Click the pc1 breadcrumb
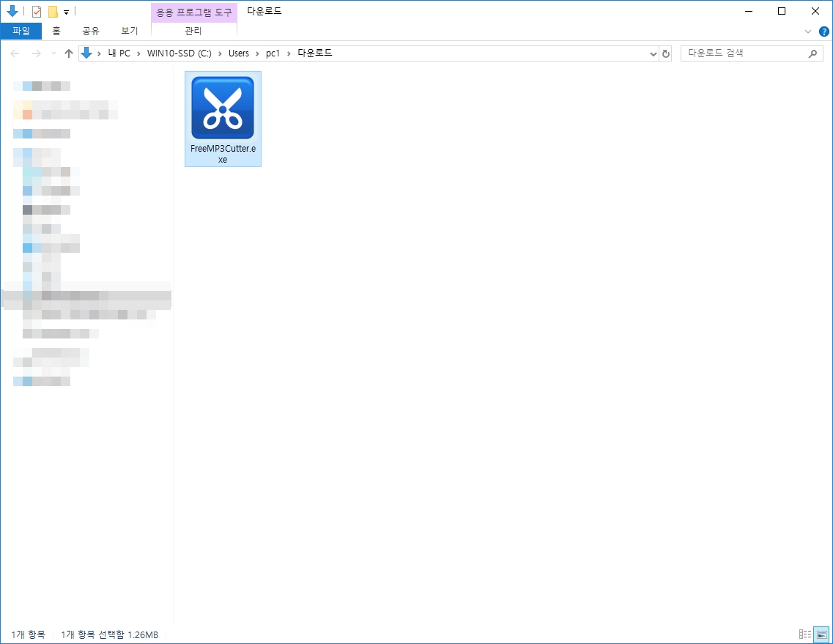This screenshot has width=833, height=644. coord(273,53)
